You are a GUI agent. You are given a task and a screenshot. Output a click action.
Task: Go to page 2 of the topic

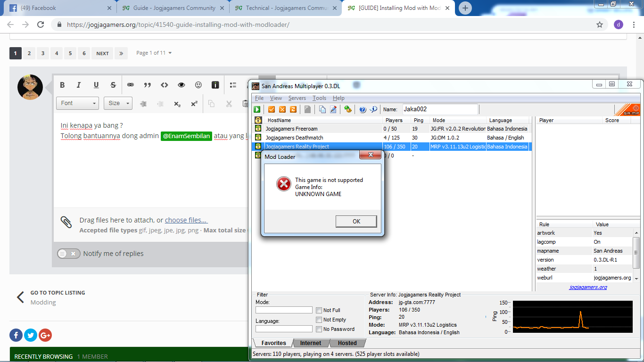[x=29, y=53]
